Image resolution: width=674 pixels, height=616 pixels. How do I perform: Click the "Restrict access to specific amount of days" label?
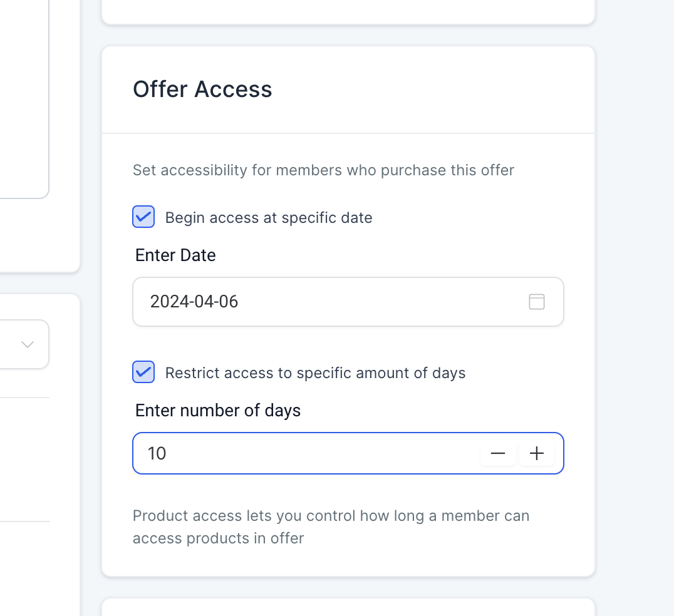[x=315, y=373]
